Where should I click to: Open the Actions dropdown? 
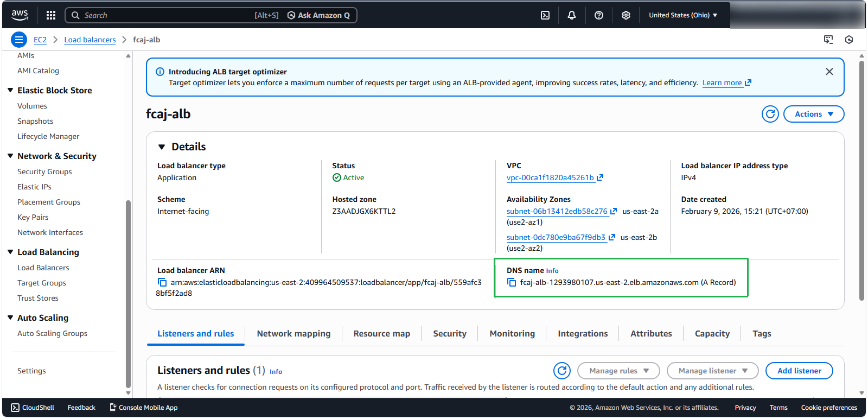pyautogui.click(x=814, y=114)
